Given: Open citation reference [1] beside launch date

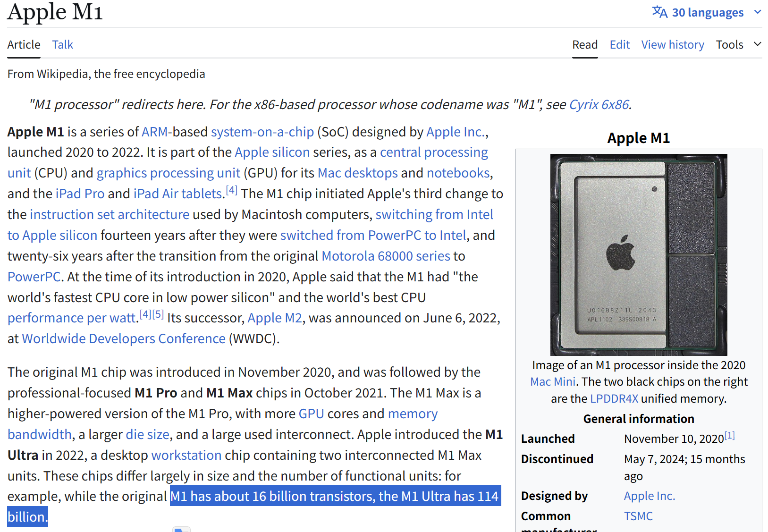Looking at the screenshot, I should coord(729,436).
